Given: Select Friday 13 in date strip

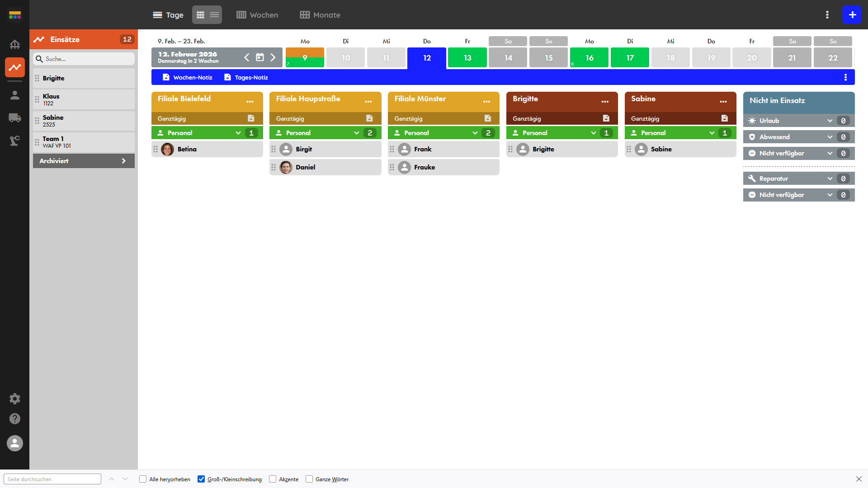Looking at the screenshot, I should pos(467,58).
